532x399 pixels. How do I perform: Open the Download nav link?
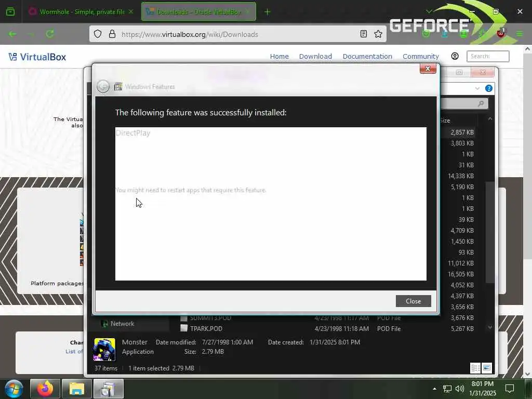point(315,56)
